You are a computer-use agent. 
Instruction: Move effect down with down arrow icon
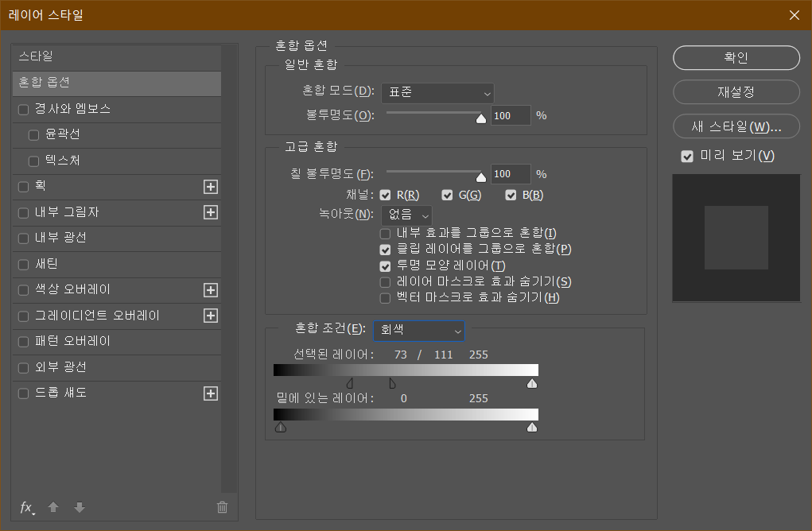tap(80, 507)
